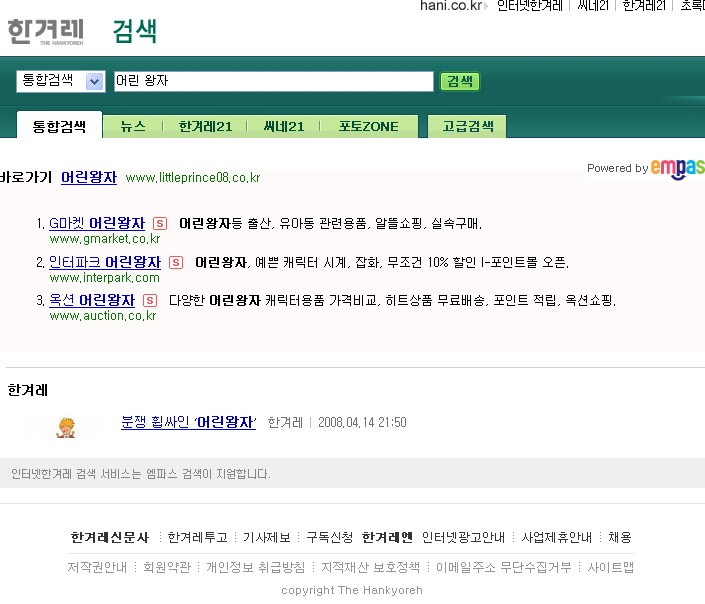705x604 pixels.
Task: Click the www.littleprince08.co.kr URL
Action: tap(193, 178)
